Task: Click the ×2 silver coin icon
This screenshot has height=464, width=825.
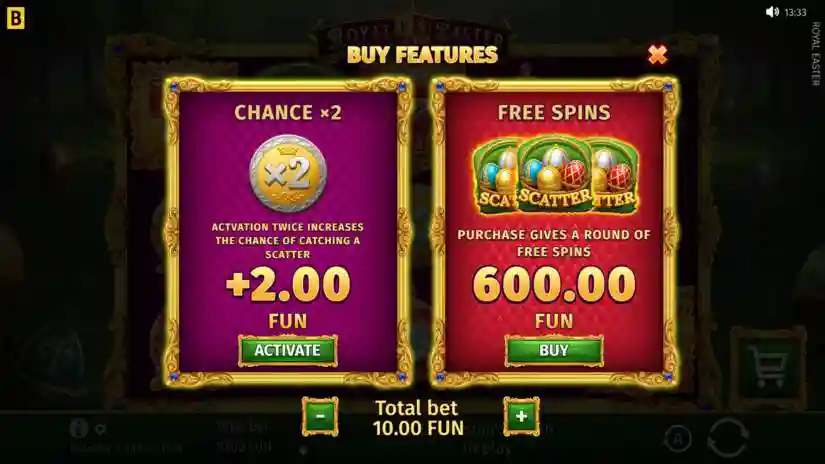Action: (288, 174)
